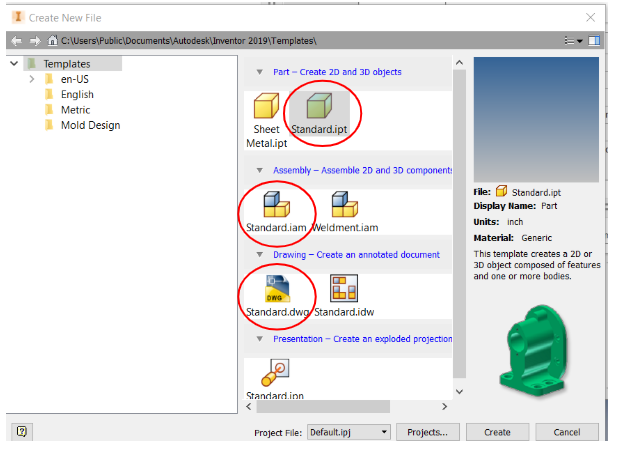Open the help question mark icon

coord(22,432)
